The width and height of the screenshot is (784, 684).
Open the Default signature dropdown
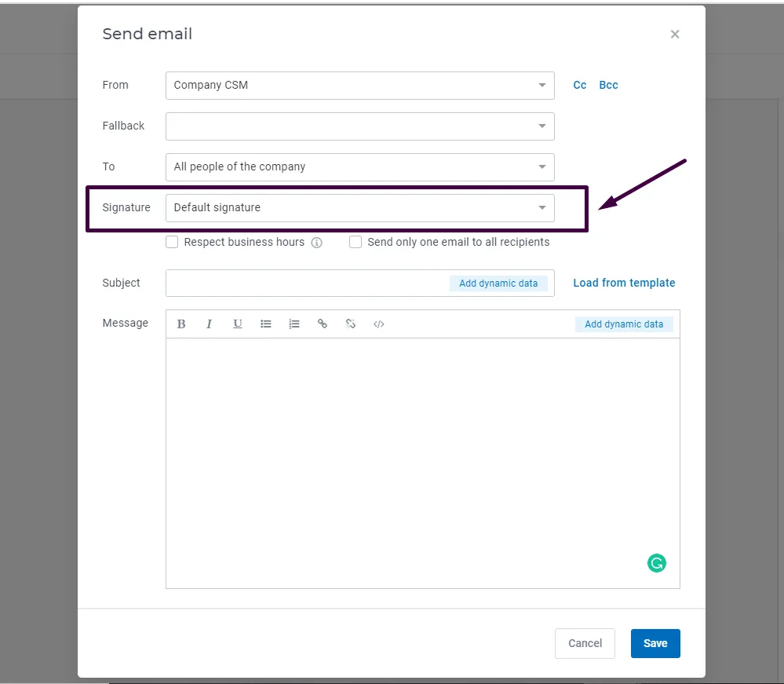pos(360,207)
